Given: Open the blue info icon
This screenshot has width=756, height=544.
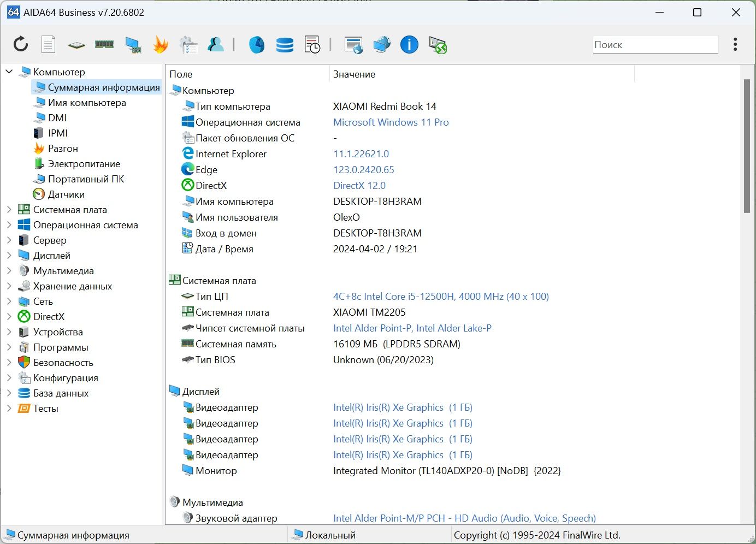Looking at the screenshot, I should (409, 44).
